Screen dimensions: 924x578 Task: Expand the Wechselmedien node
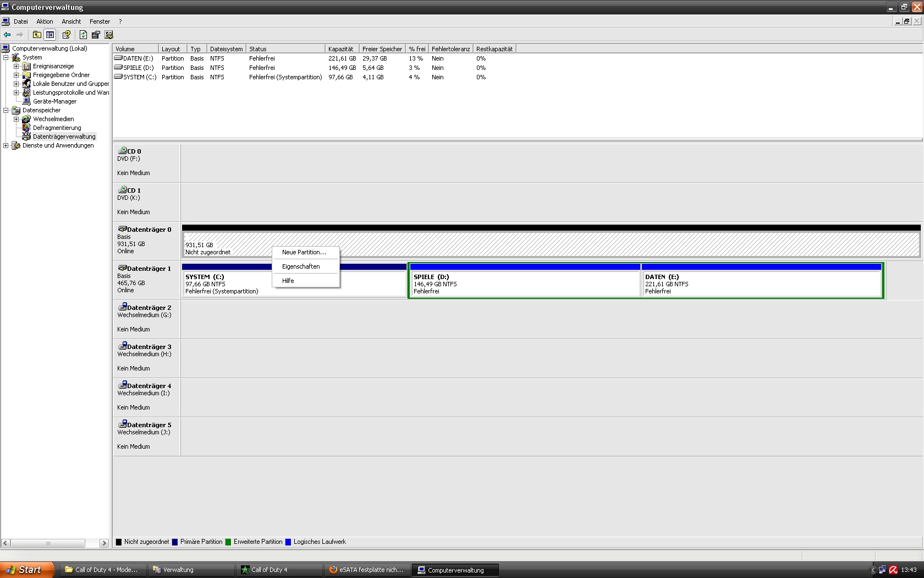pyautogui.click(x=16, y=119)
